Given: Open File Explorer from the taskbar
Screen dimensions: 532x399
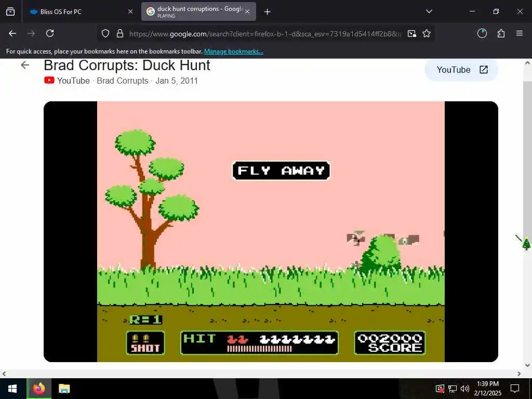Looking at the screenshot, I should (64, 389).
